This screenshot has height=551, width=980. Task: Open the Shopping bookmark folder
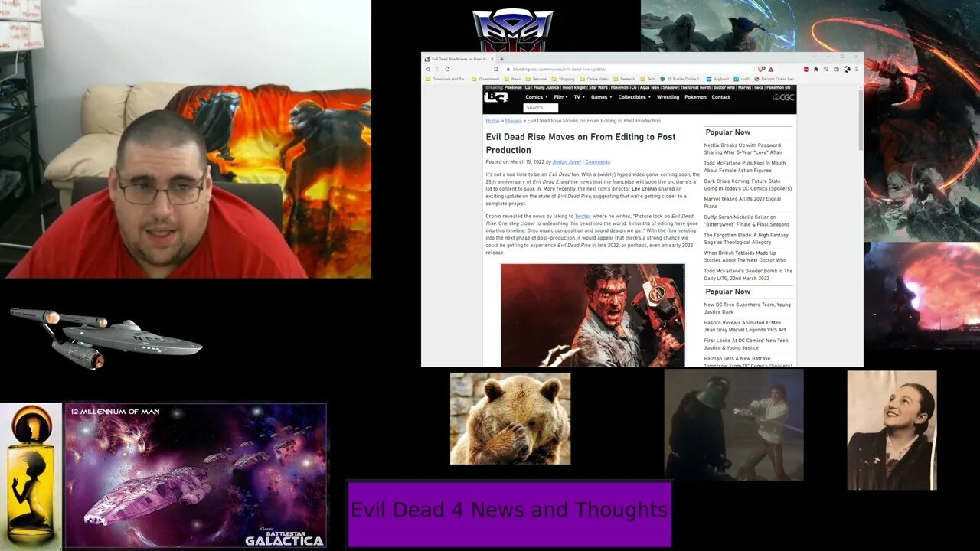point(563,79)
